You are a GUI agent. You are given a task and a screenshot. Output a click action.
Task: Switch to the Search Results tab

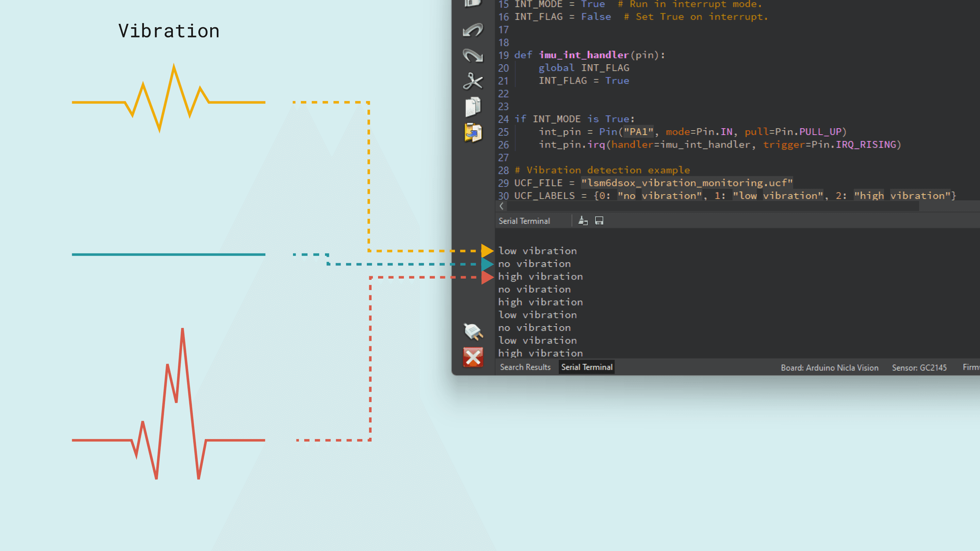coord(525,367)
